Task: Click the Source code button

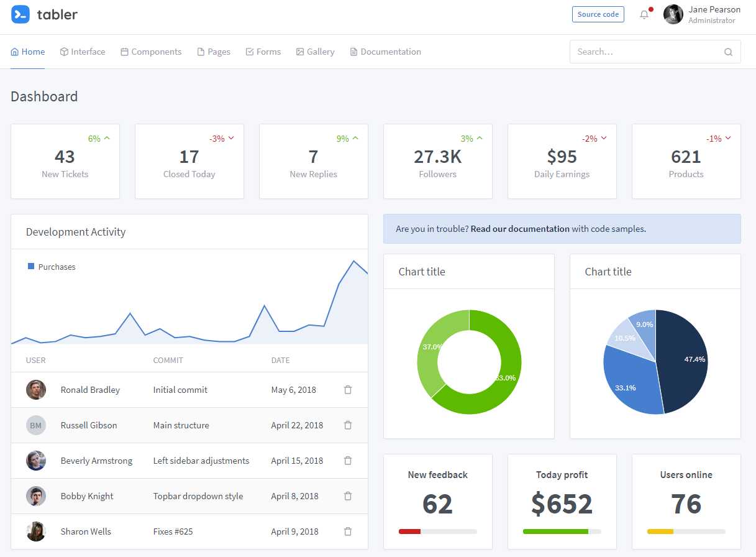Action: tap(598, 14)
